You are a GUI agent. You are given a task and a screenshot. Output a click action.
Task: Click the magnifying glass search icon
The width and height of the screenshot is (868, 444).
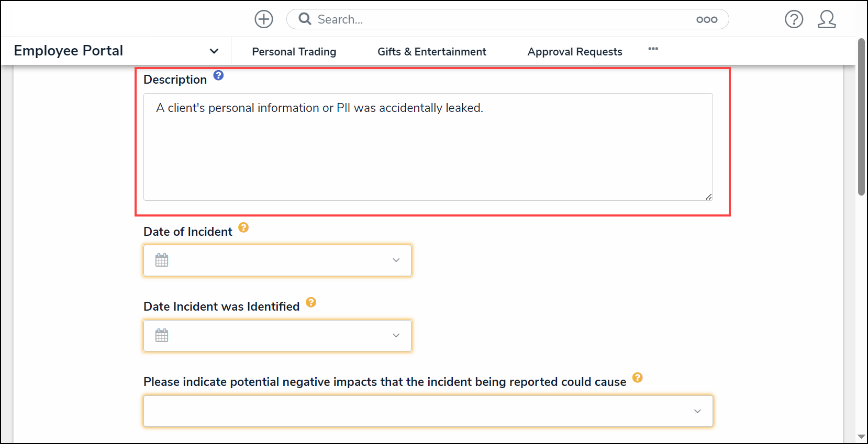305,19
